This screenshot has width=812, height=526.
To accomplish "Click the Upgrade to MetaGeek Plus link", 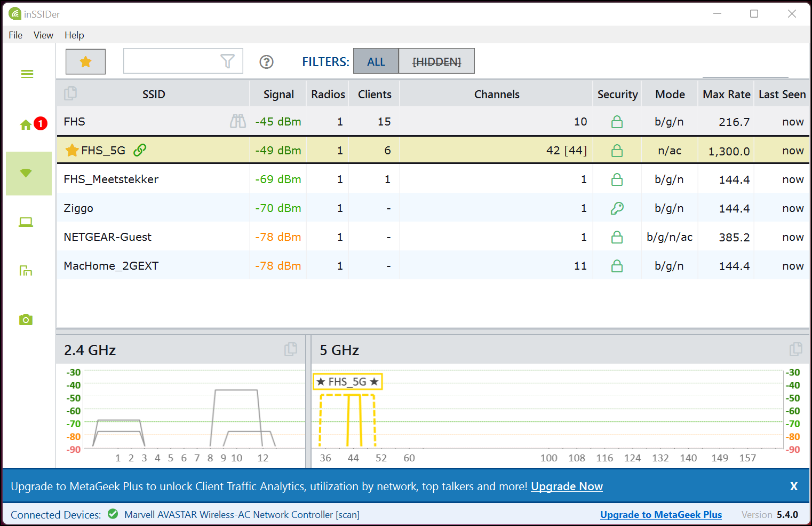I will coord(661,515).
